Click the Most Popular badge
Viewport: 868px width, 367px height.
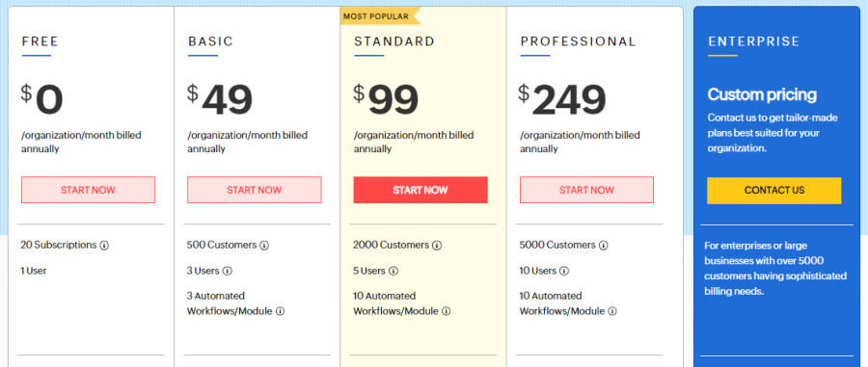(380, 16)
